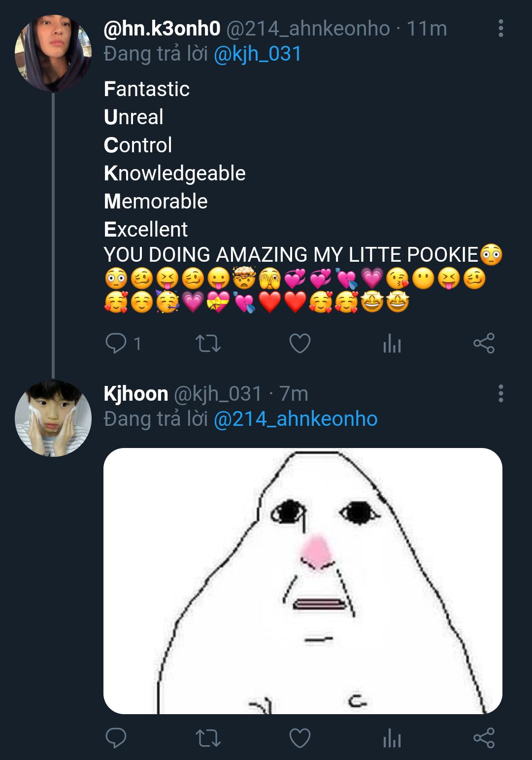
Task: Open Kjhoon's profile picture
Action: pos(53,418)
